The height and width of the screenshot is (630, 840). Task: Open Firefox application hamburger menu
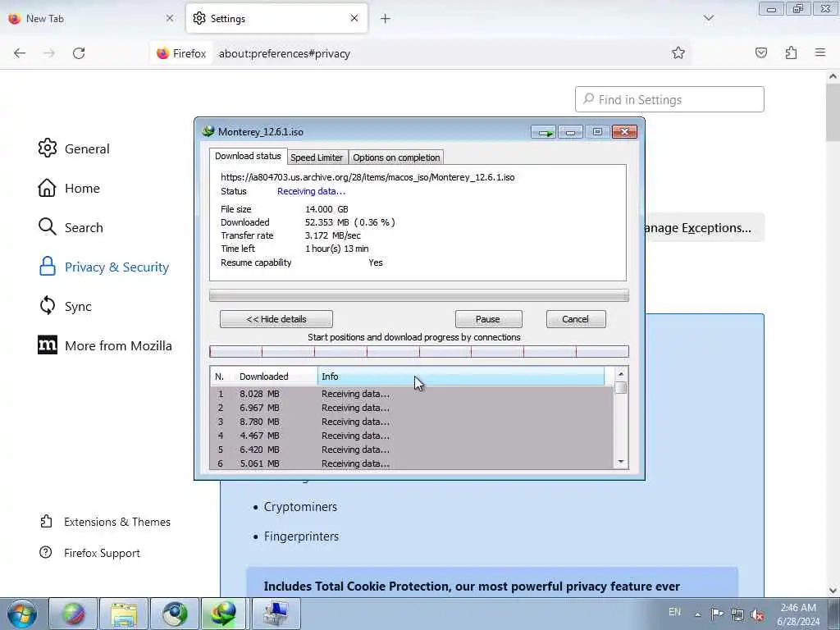tap(820, 52)
